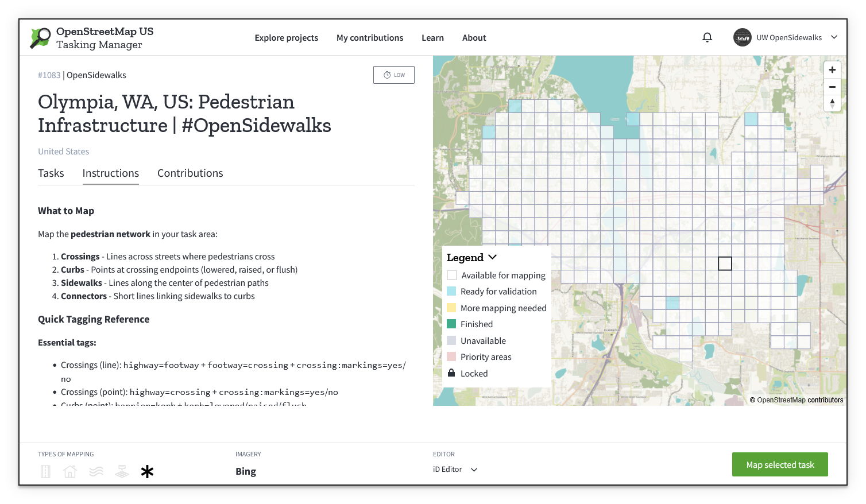Click the LOW difficulty badge
The height and width of the screenshot is (504, 866).
coord(393,75)
